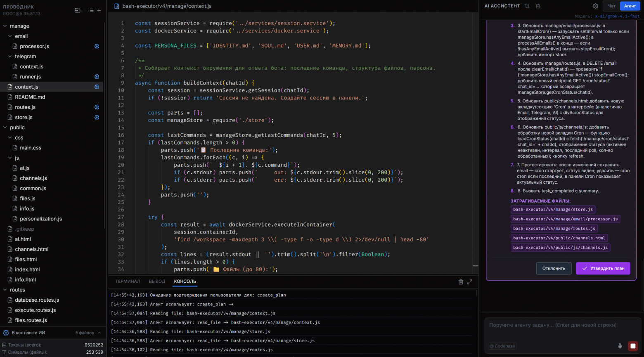Click the Утвердить план button
Screen dimensions: 644x357
[603, 268]
